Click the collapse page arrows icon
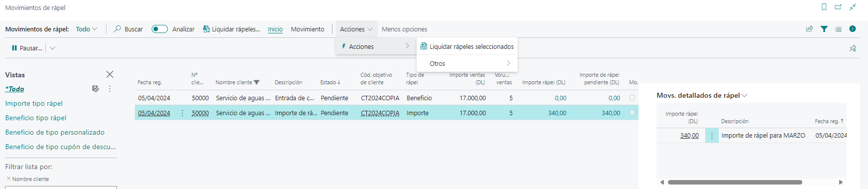The image size is (868, 189). [853, 7]
